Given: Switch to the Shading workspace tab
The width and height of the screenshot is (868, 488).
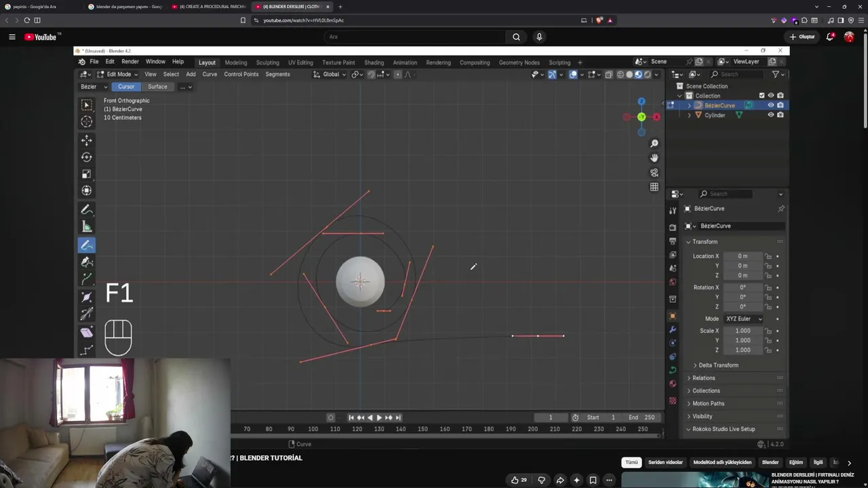Looking at the screenshot, I should pyautogui.click(x=374, y=62).
